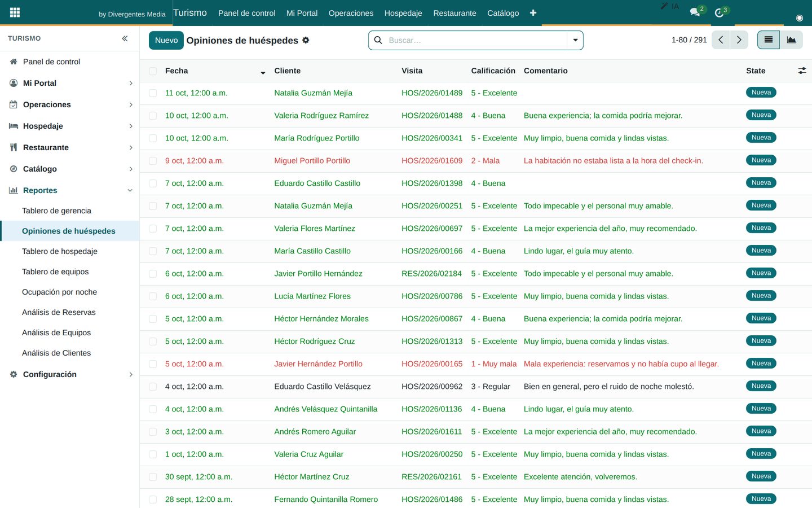This screenshot has height=508, width=812.
Task: Open Hospedaje in the top menu
Action: 403,13
